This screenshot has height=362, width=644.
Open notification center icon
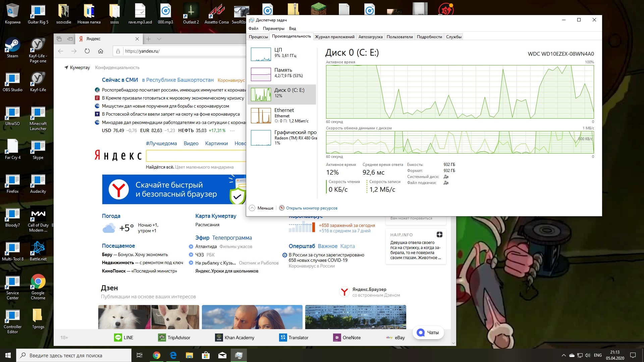pyautogui.click(x=633, y=355)
